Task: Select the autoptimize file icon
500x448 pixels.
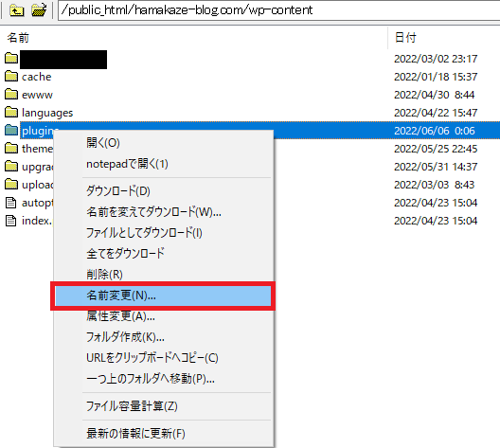Action: [x=10, y=203]
